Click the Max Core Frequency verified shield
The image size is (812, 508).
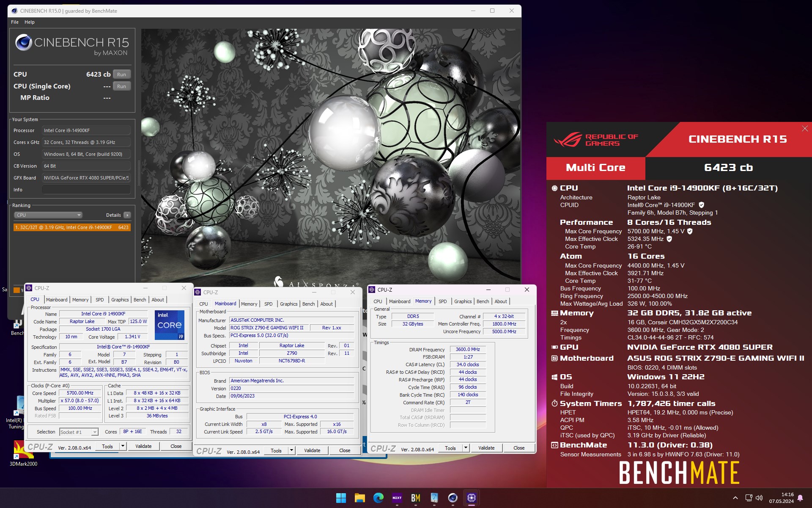pos(690,231)
